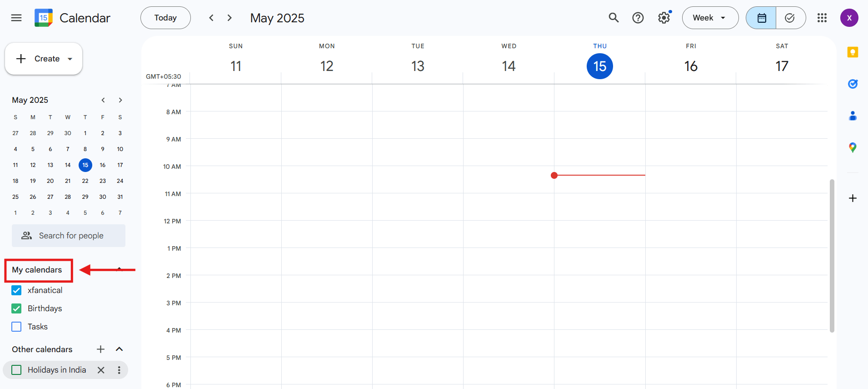868x389 pixels.
Task: Open the Week view dropdown
Action: tap(710, 18)
